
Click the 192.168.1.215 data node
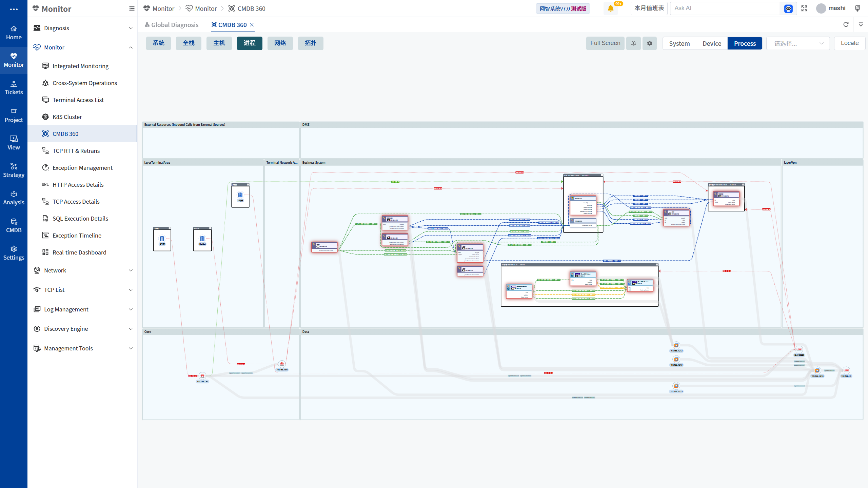(676, 386)
